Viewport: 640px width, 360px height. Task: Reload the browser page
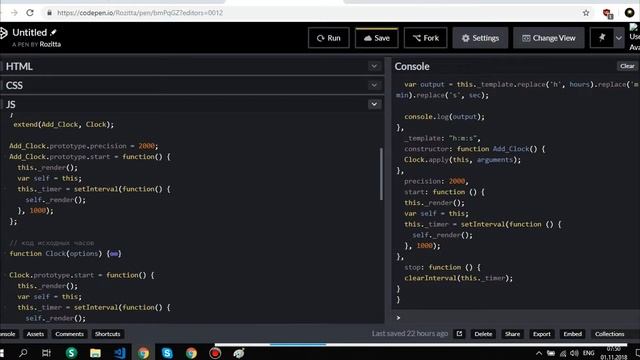coord(30,13)
